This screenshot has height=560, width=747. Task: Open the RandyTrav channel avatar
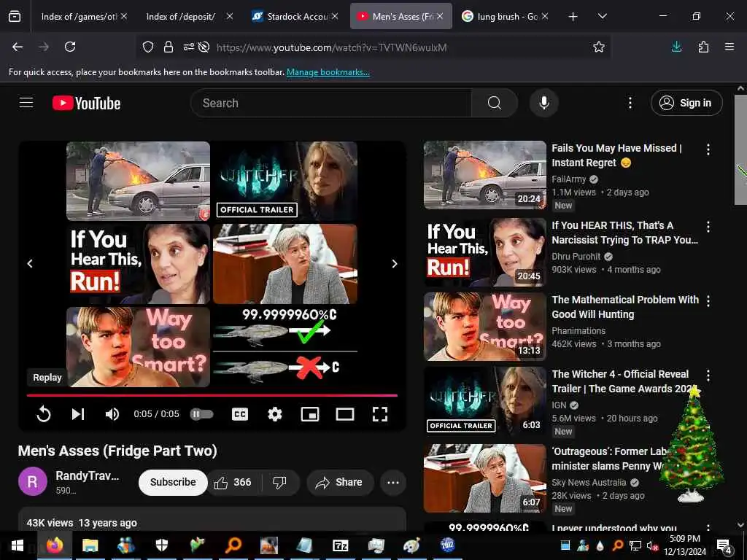pos(32,481)
